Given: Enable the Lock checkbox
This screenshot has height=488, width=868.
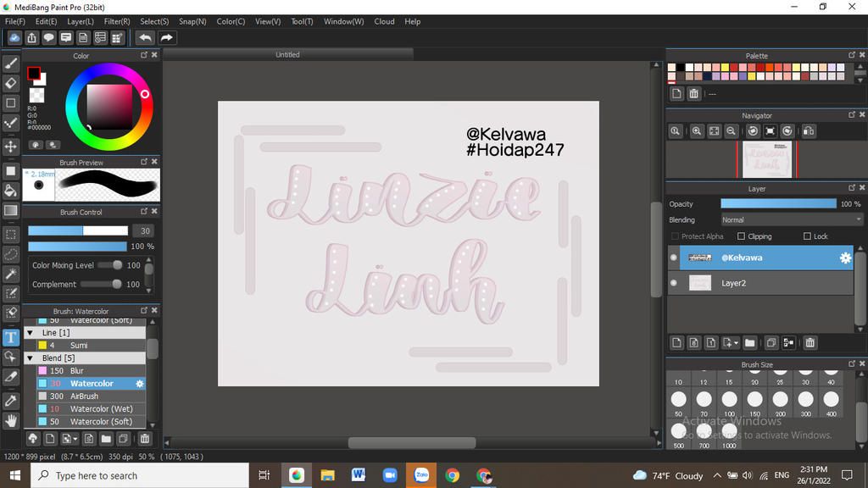Looking at the screenshot, I should coord(807,236).
